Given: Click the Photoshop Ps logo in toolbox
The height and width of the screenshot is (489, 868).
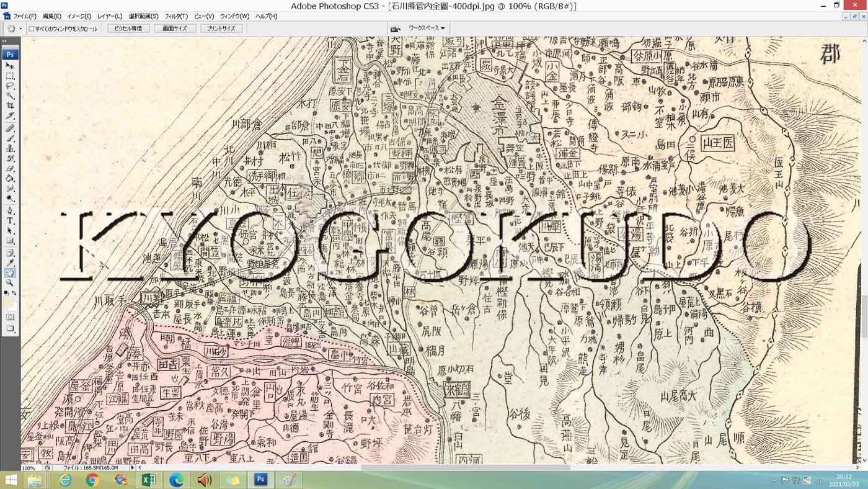Looking at the screenshot, I should pos(10,54).
